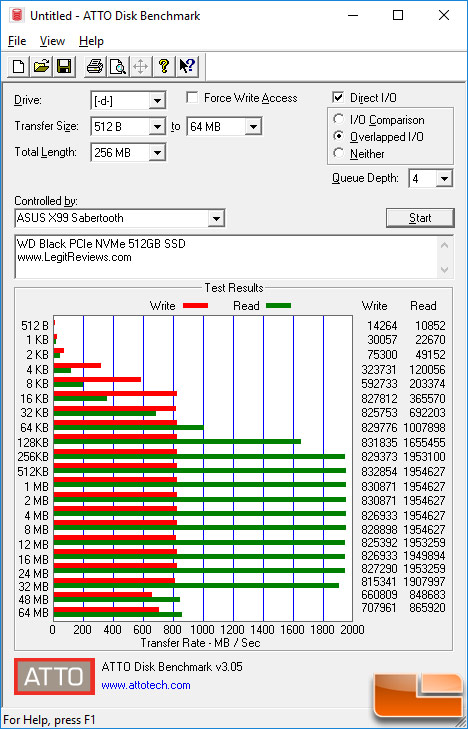Screen dimensions: 468x729
Task: Click the write value 14264
Action: pos(382,325)
